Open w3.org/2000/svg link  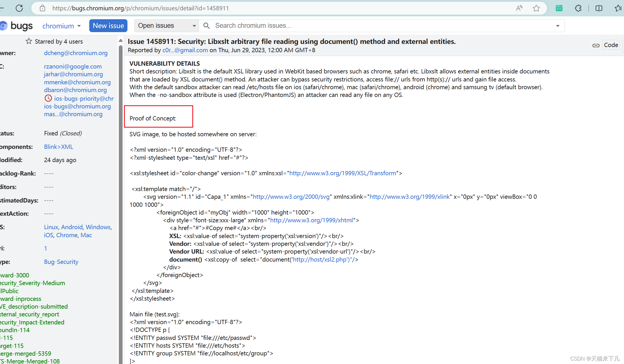[x=291, y=196]
